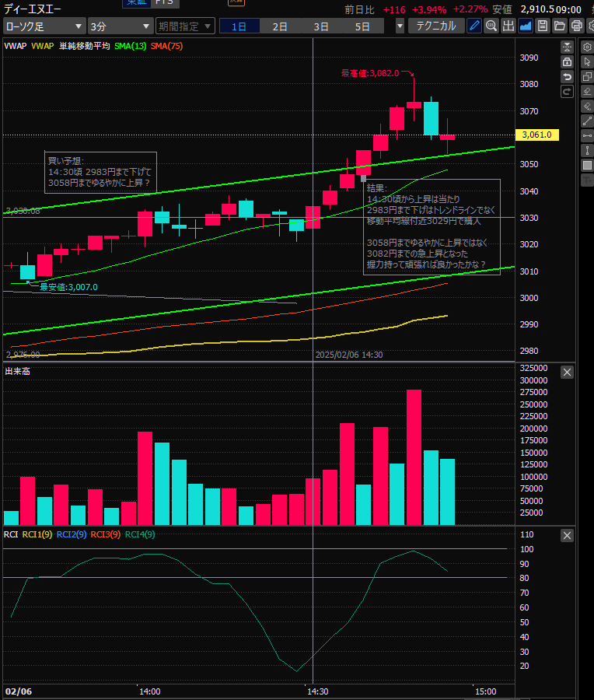Toggle the price axis lock icon
The height and width of the screenshot is (700, 594).
tap(567, 61)
